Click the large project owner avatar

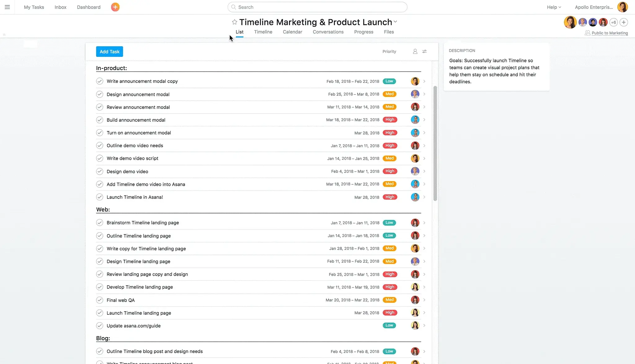pyautogui.click(x=570, y=22)
